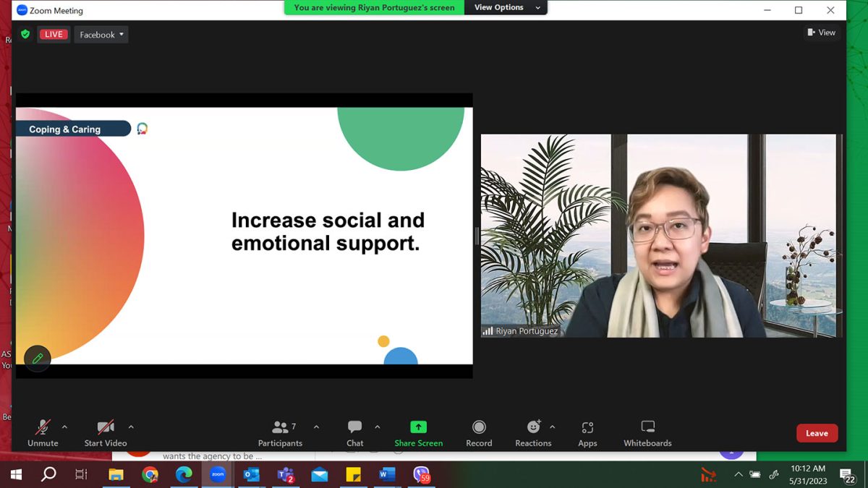The image size is (868, 488).
Task: Click the red Leave button
Action: [x=817, y=433]
